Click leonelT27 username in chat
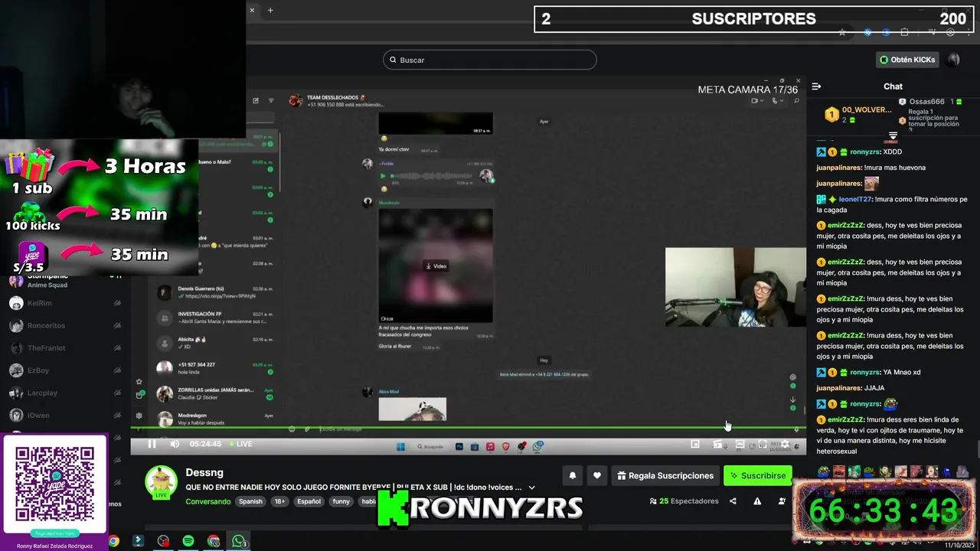The image size is (980, 551). pyautogui.click(x=857, y=199)
